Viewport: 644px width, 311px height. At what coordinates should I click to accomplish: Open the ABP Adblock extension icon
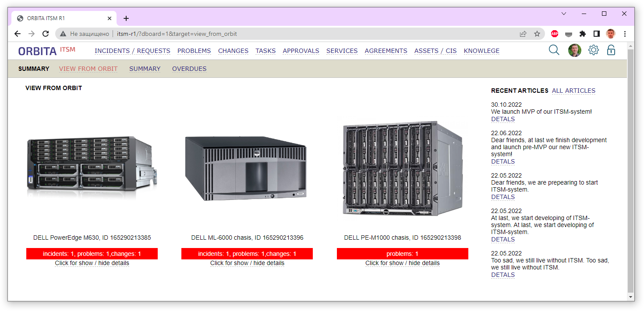pos(554,34)
